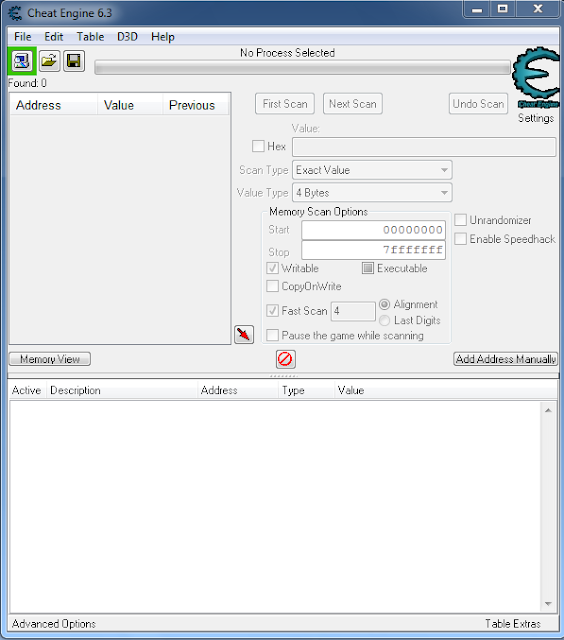Click the Cheat Engine logo above Settings
The image size is (564, 640).
(537, 78)
